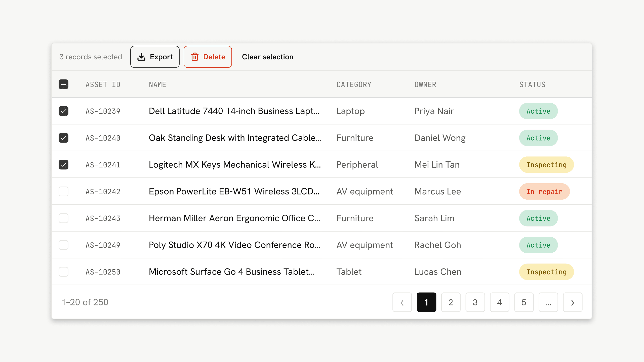Screen dimensions: 644x362
Task: Click the 1-20 of 250 count
Action: 85,302
